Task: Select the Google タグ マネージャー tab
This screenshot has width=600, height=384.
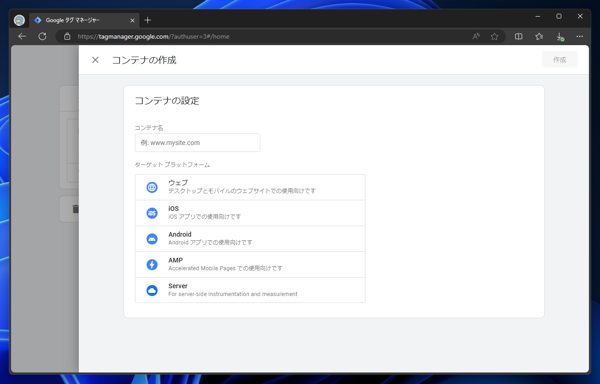Action: (x=84, y=20)
